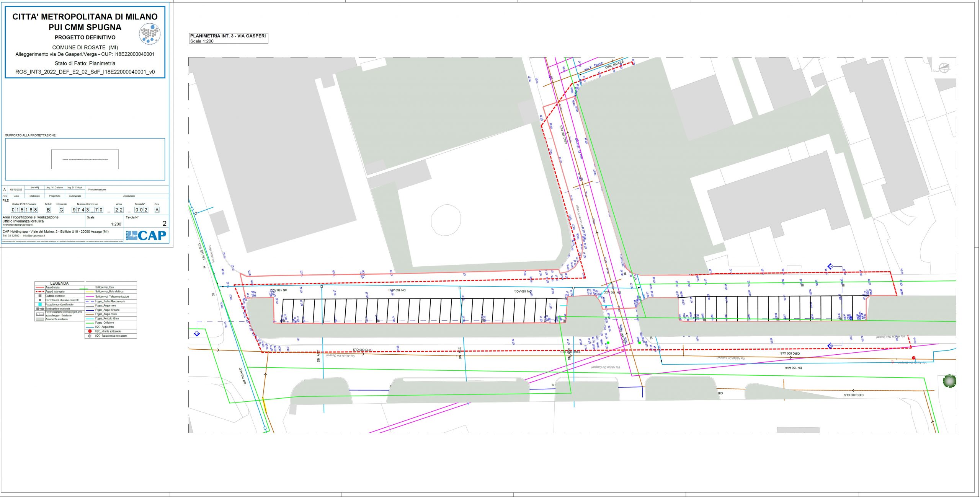Click the LEGENDA table header
The height and width of the screenshot is (497, 980).
59,284
